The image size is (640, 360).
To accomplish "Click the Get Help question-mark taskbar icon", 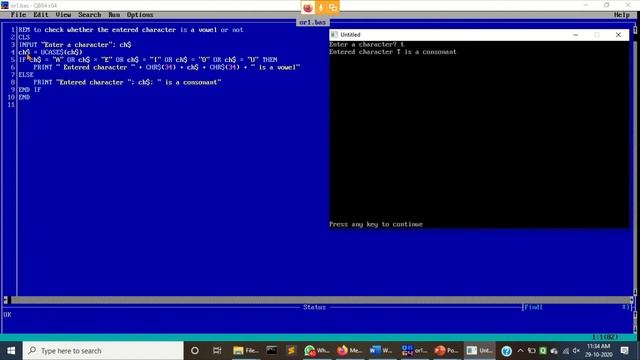I will 506,351.
